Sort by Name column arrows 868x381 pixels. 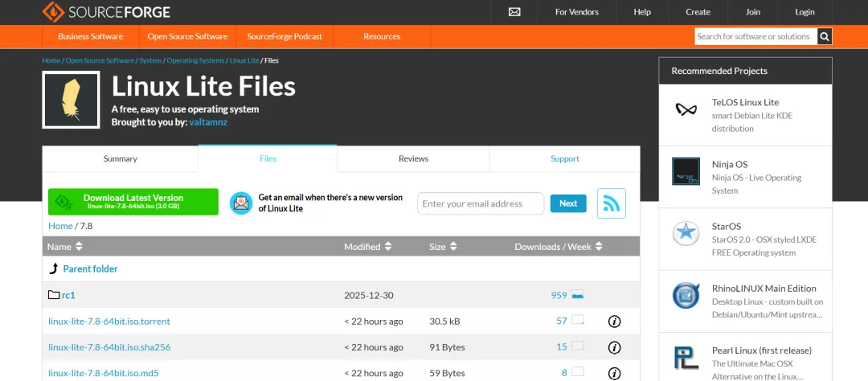point(79,247)
